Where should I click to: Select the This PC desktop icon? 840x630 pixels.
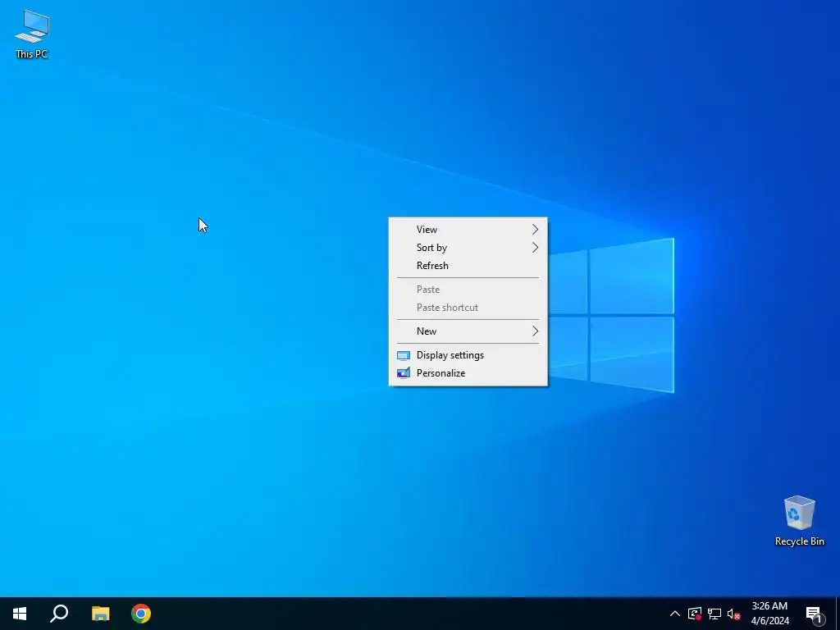(32, 34)
